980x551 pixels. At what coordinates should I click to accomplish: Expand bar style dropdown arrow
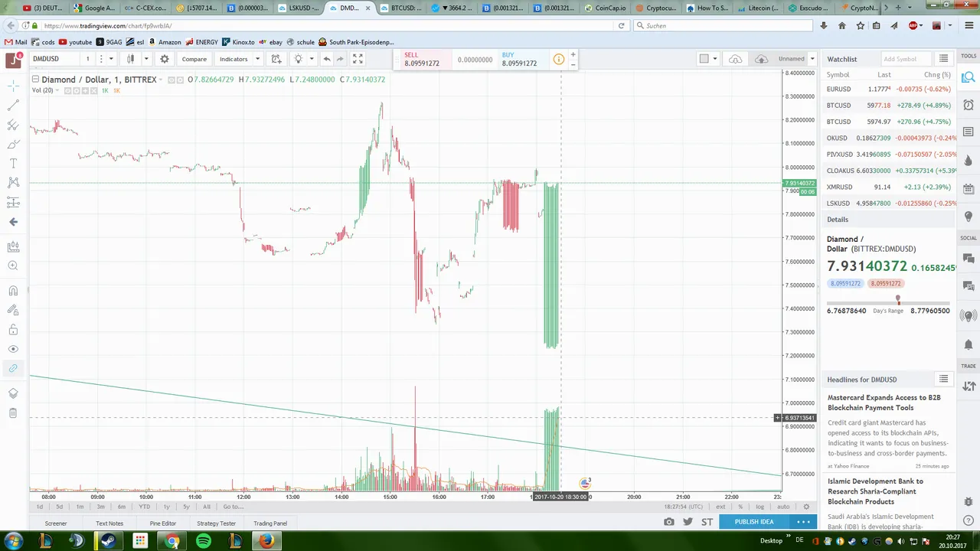145,59
